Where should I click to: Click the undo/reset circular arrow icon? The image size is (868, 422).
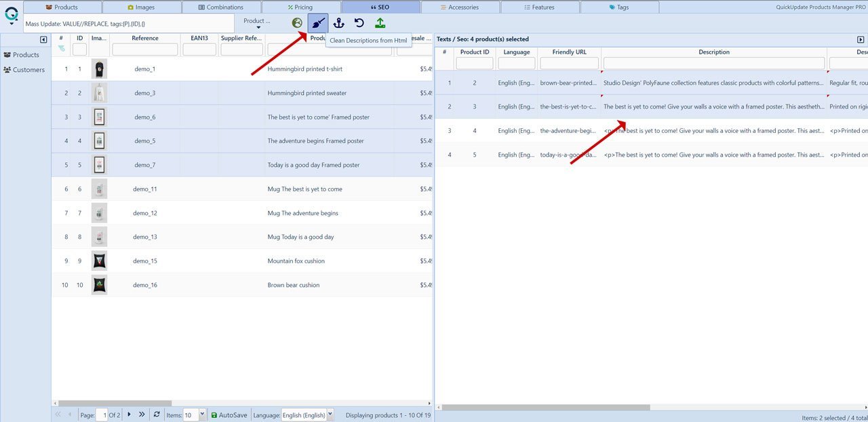pos(359,23)
